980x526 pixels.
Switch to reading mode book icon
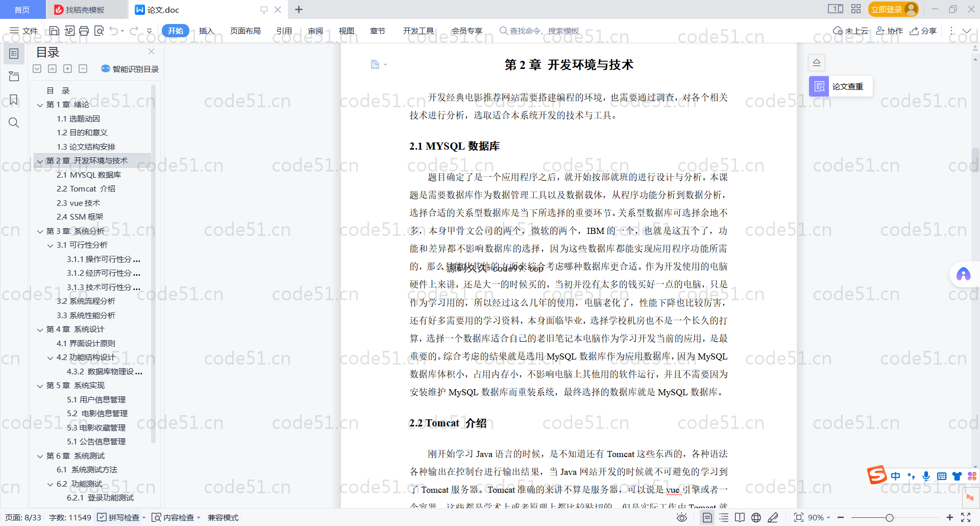(x=740, y=517)
